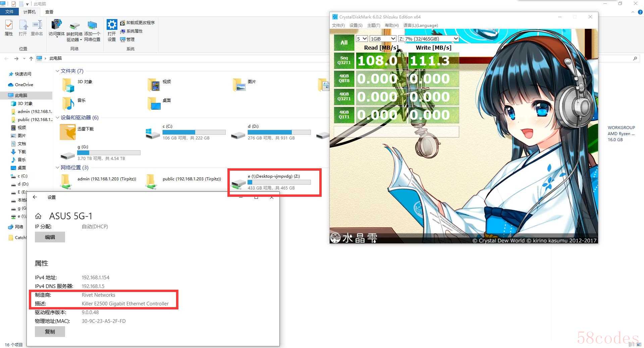
Task: Select the 图片 pictures folder in the folders group
Action: click(244, 84)
